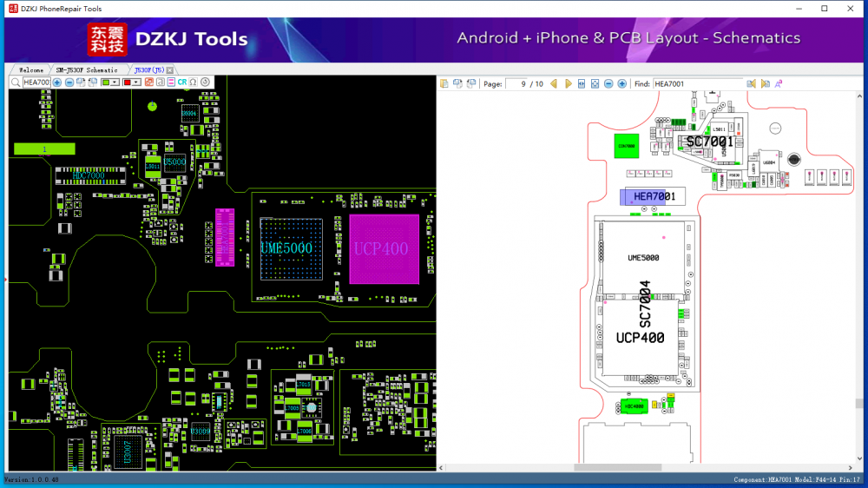Open the green color dropdown arrow

point(115,82)
